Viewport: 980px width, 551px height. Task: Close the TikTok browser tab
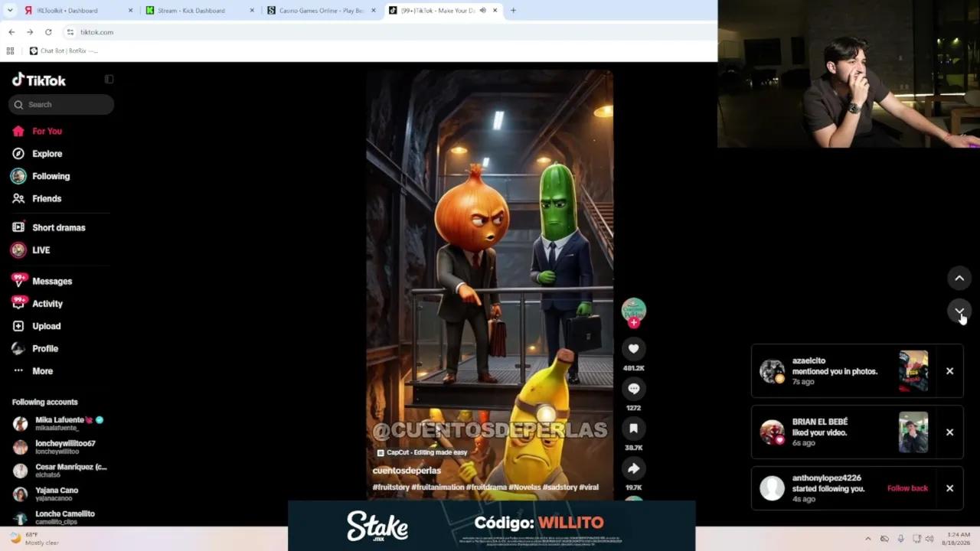[x=495, y=11]
